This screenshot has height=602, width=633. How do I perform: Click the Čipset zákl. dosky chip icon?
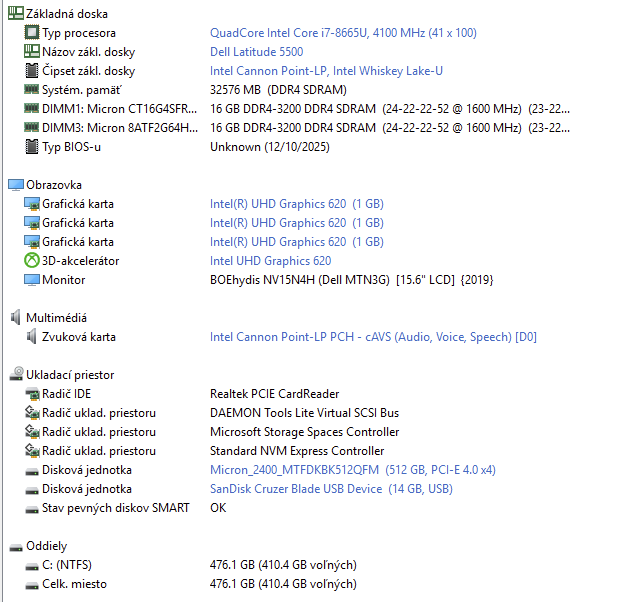(x=32, y=70)
